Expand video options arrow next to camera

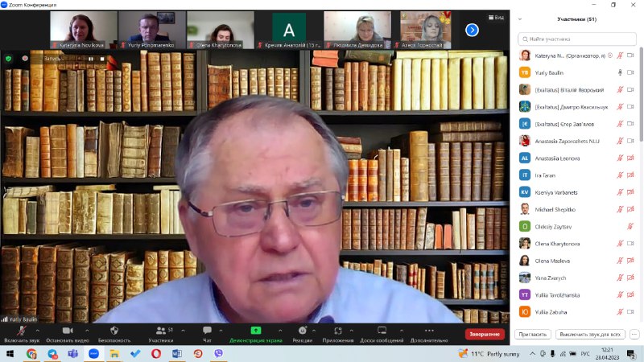pyautogui.click(x=87, y=329)
